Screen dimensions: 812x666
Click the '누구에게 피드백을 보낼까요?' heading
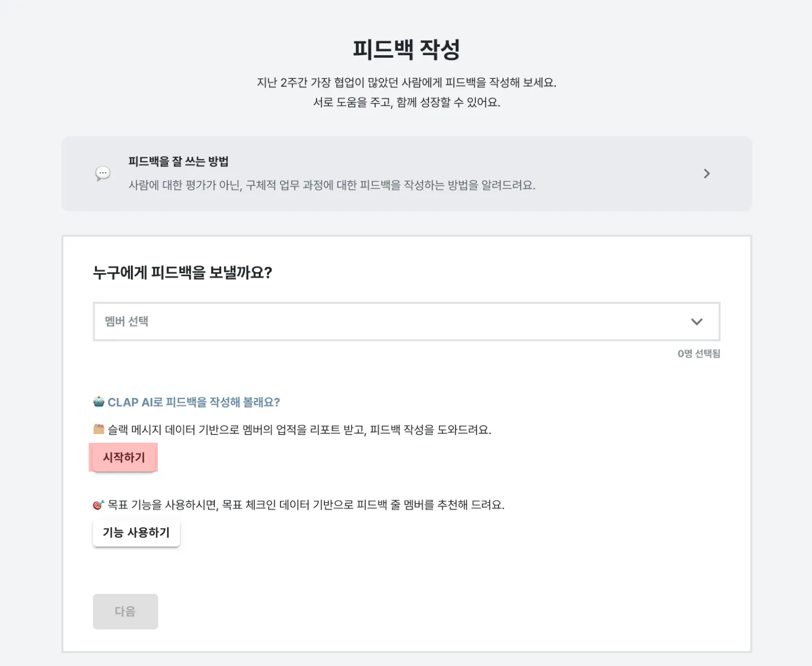pyautogui.click(x=183, y=272)
